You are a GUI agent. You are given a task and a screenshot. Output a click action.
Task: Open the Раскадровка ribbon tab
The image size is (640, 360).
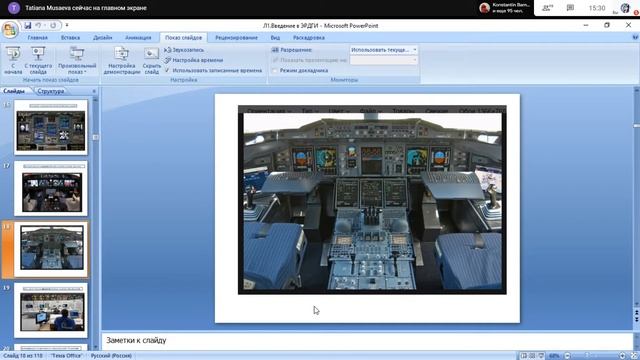[309, 38]
